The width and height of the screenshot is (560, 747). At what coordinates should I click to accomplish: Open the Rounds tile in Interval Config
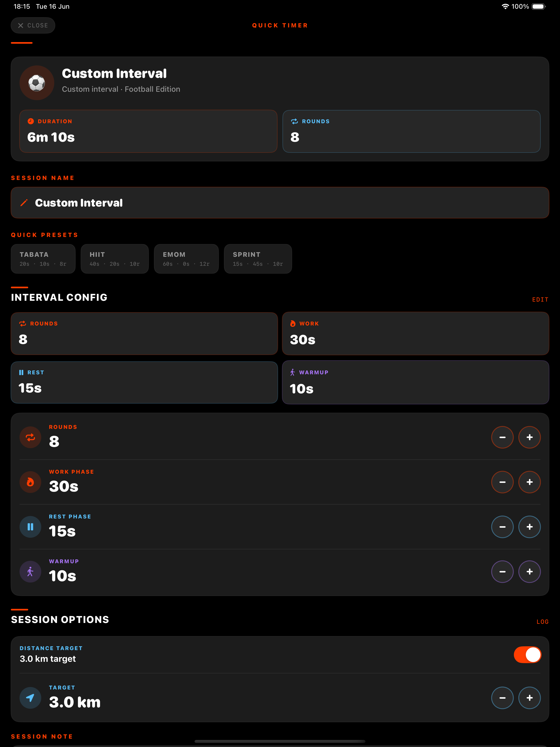click(x=144, y=333)
